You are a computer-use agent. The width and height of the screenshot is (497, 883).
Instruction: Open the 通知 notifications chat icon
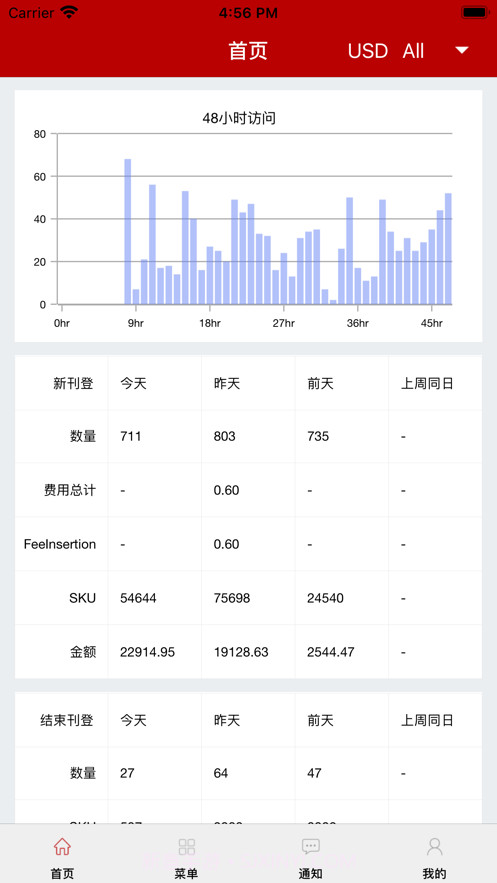pyautogui.click(x=311, y=846)
